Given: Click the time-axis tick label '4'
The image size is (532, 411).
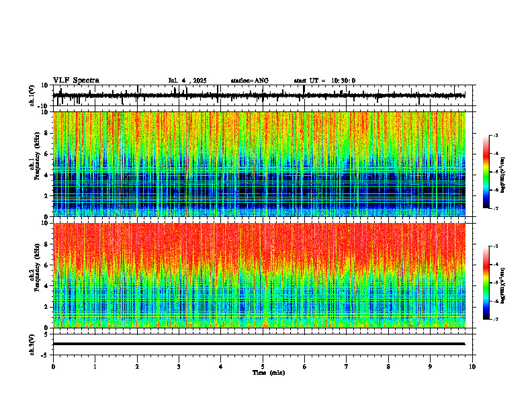Looking at the screenshot, I should [221, 367].
